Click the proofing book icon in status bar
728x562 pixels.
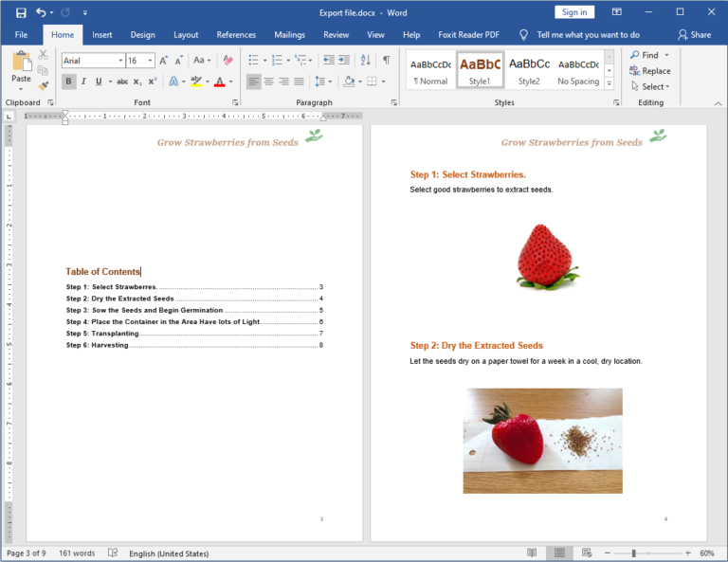coord(113,553)
